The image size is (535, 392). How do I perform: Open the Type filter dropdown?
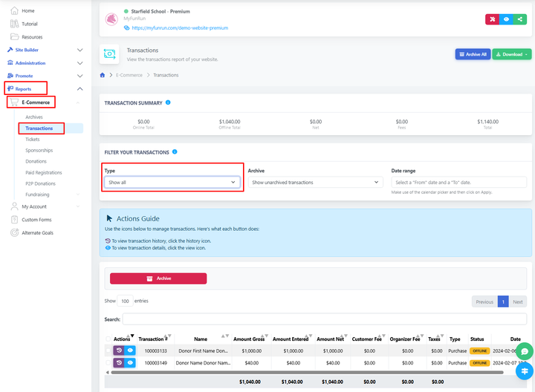172,182
